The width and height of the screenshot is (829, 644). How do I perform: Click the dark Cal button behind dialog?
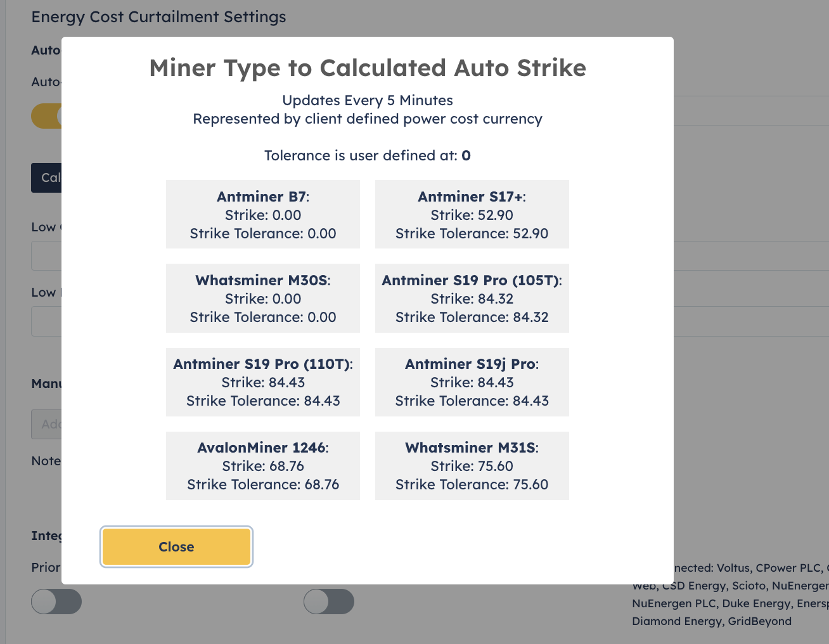[x=46, y=177]
